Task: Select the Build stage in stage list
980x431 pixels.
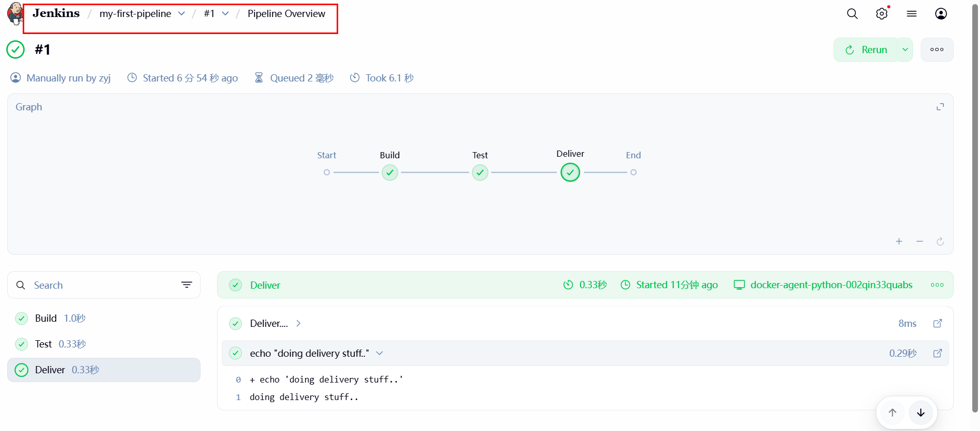Action: point(46,319)
